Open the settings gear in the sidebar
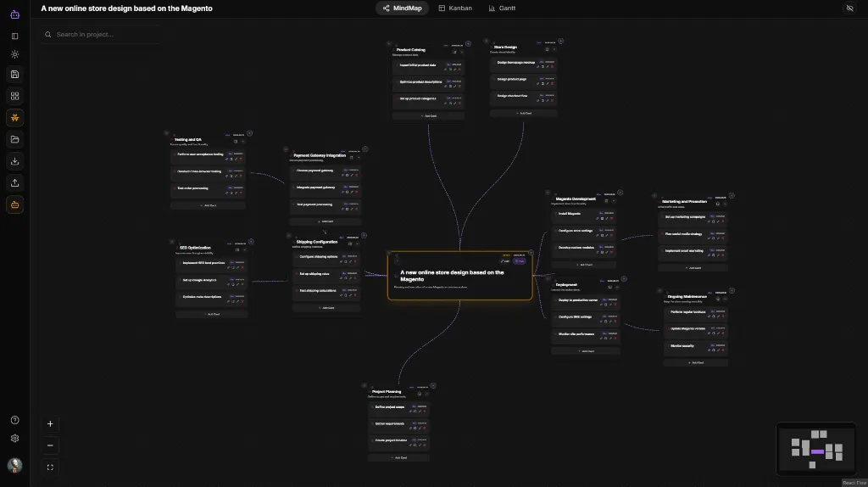The width and height of the screenshot is (868, 487). (x=15, y=439)
